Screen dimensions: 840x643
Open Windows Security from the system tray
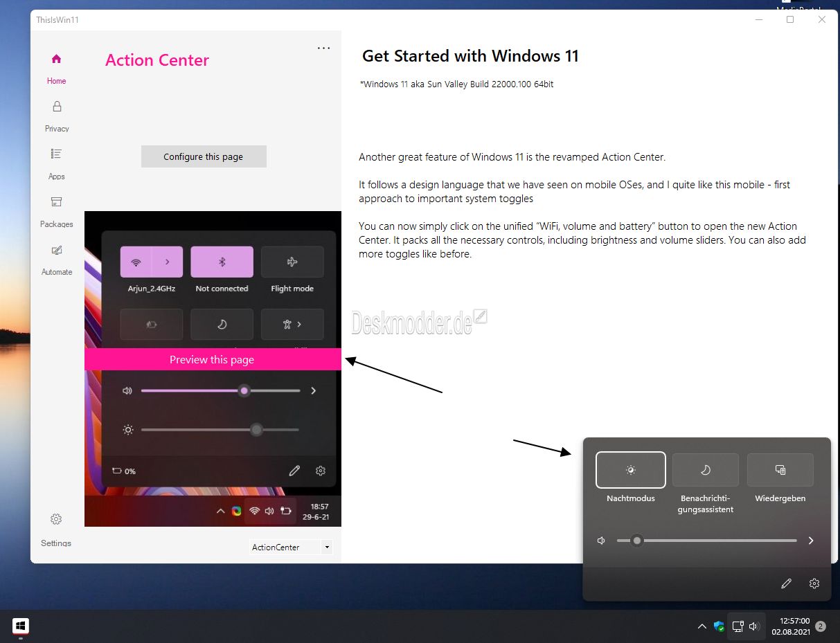point(719,626)
